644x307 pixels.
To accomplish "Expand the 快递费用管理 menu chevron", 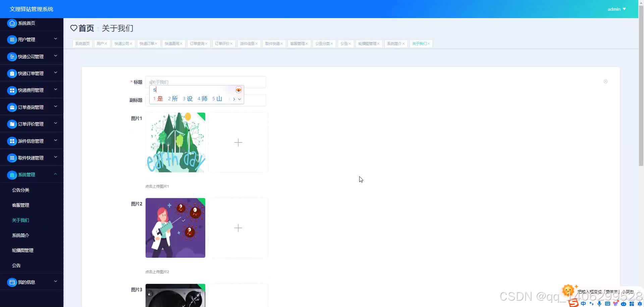I will (56, 89).
